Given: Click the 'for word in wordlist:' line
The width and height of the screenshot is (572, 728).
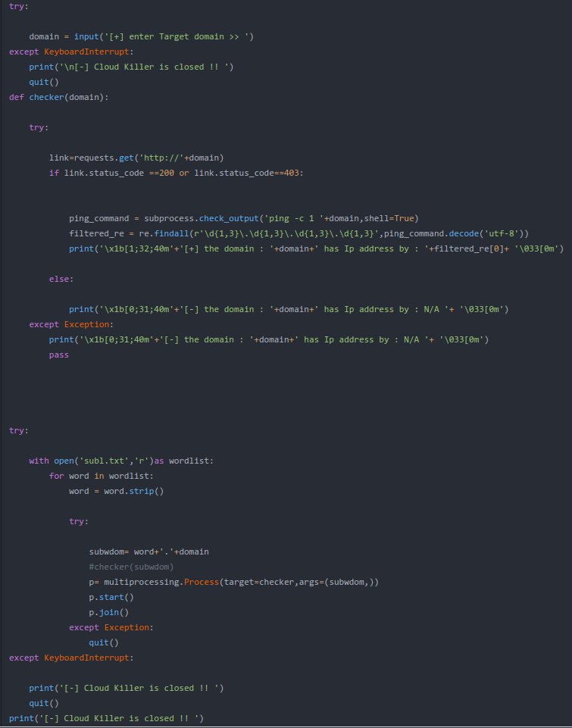Looking at the screenshot, I should click(x=102, y=476).
